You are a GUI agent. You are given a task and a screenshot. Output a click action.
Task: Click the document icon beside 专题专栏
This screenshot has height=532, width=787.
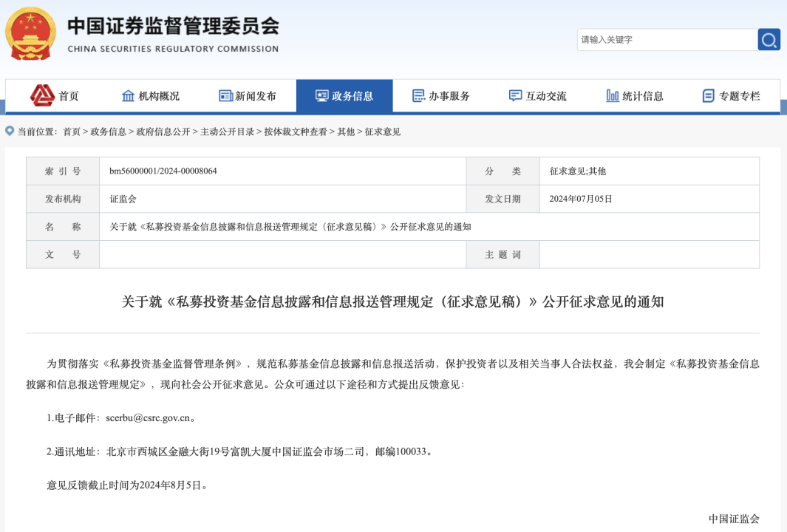tap(708, 96)
